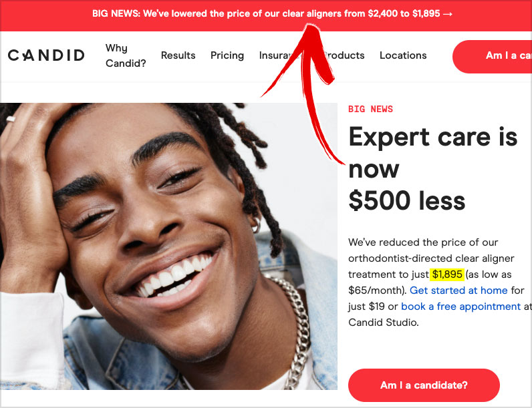
Task: Click the highlighted $1,895 price
Action: point(447,274)
